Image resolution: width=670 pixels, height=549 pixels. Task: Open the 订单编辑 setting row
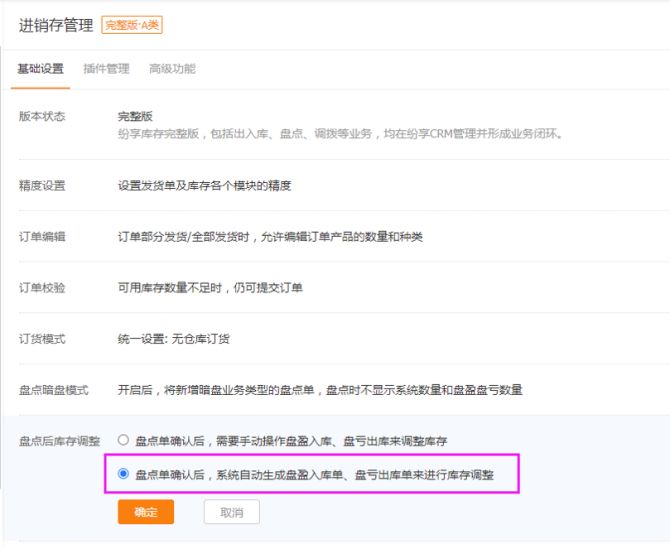[x=42, y=236]
